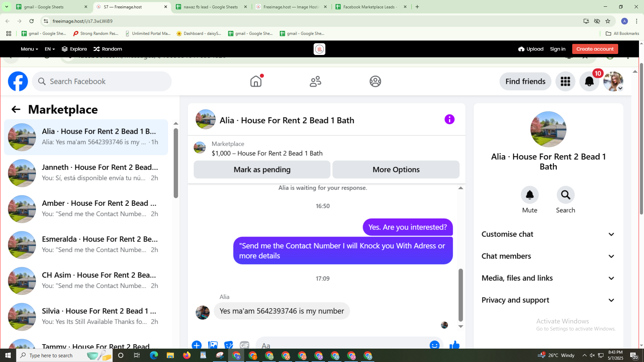Click the Create account button

[x=595, y=49]
